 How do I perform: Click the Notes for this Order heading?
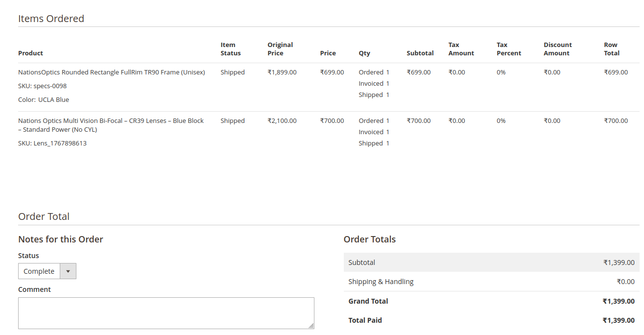61,239
